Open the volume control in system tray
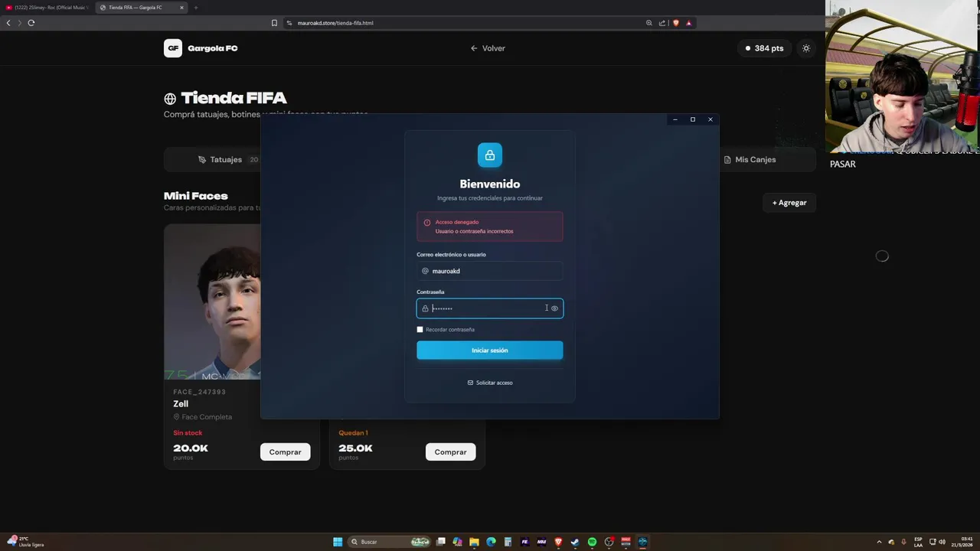Screen dimensions: 980x551 click(x=942, y=542)
